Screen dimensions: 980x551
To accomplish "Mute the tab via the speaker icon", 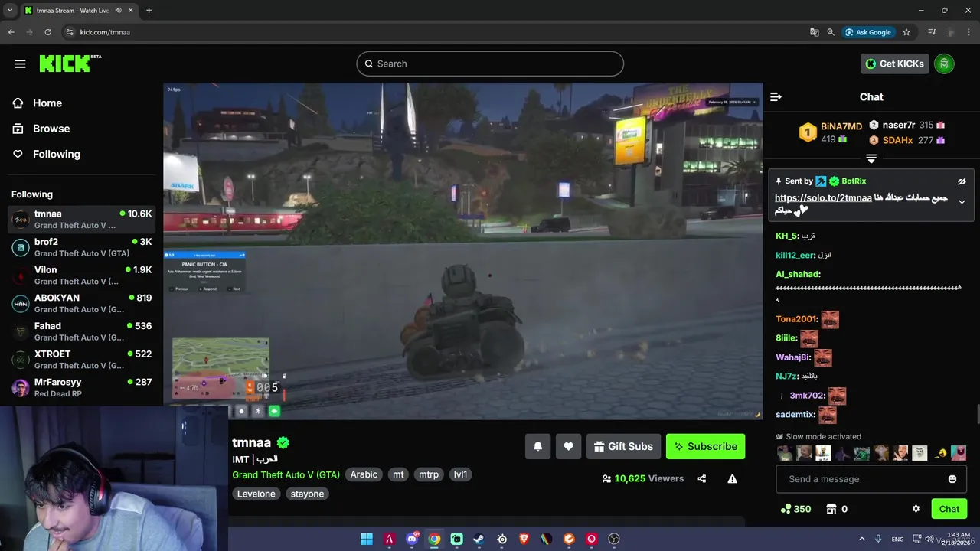I will [119, 11].
